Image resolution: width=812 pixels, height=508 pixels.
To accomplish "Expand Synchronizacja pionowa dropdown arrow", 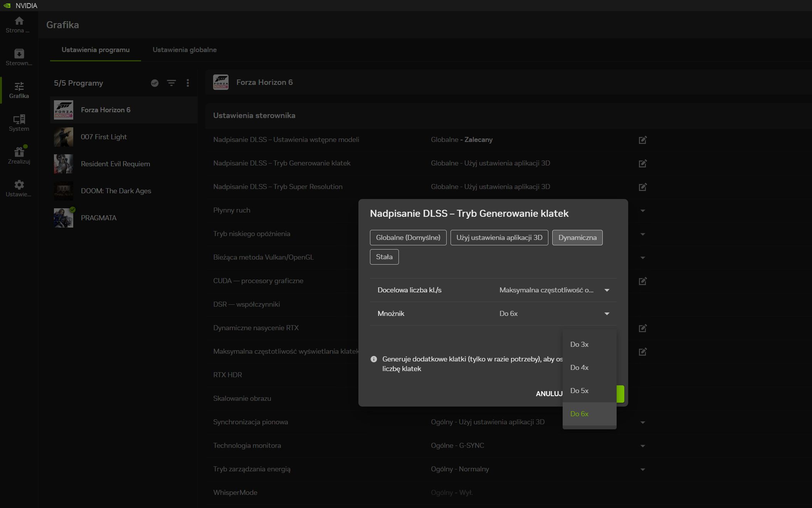I will coord(642,422).
